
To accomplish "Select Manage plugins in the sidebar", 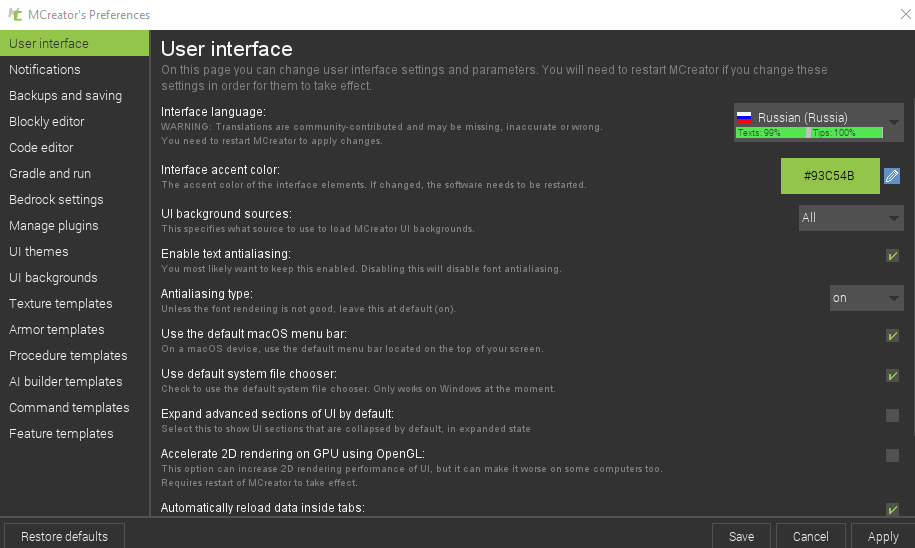I will [54, 226].
